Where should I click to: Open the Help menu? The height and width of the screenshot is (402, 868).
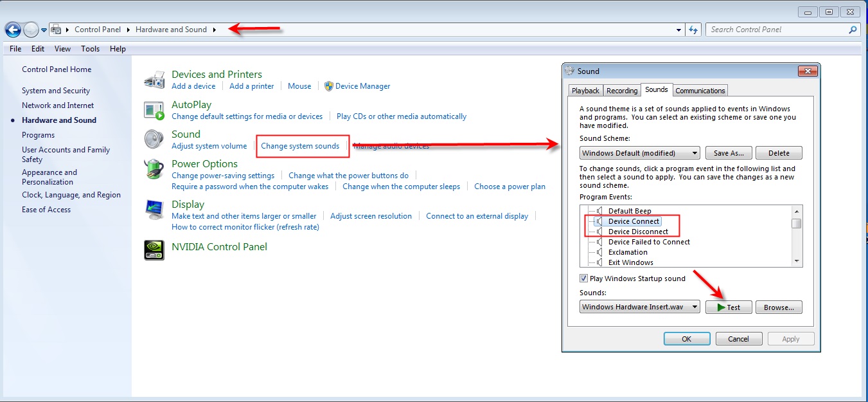118,49
